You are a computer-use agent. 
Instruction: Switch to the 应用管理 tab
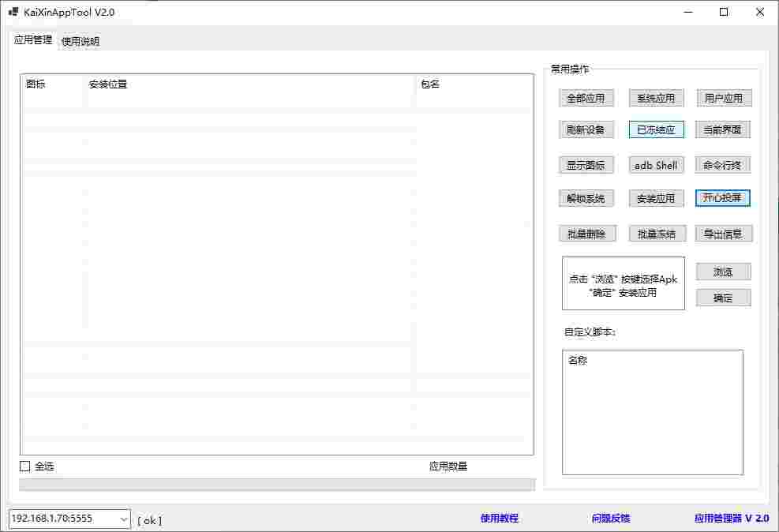(33, 39)
